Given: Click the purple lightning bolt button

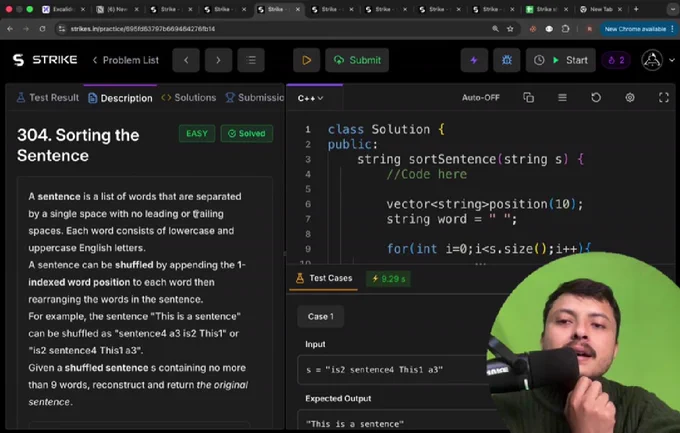Looking at the screenshot, I should tap(474, 60).
